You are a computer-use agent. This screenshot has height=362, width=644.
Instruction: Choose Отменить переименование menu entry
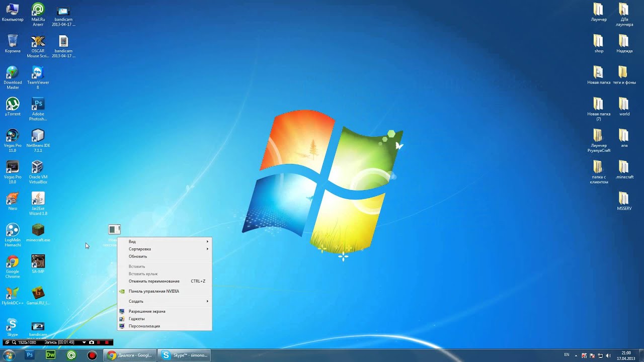pos(165,281)
